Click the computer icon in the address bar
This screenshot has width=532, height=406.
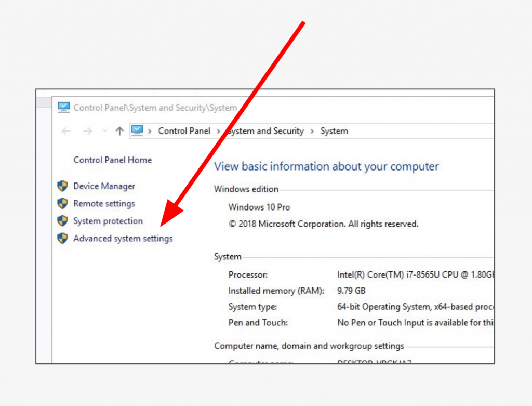pos(138,130)
